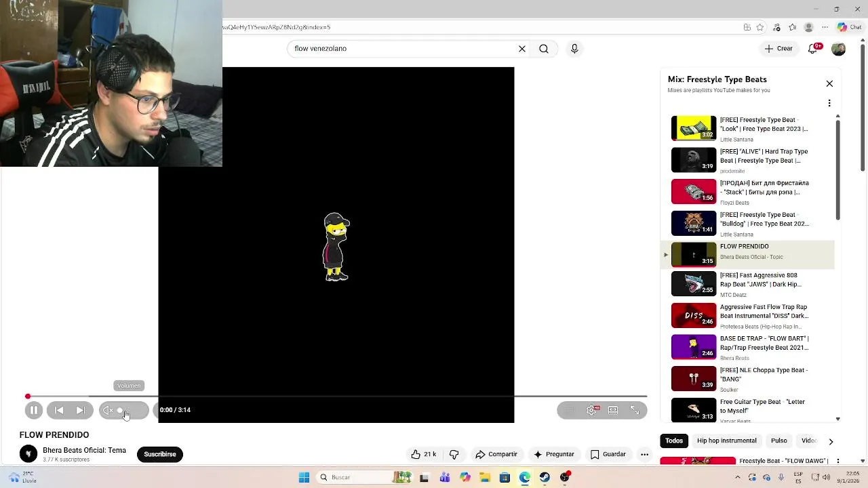868x488 pixels.
Task: Close the Mix: Freestyle Type Beats panel
Action: pos(829,83)
